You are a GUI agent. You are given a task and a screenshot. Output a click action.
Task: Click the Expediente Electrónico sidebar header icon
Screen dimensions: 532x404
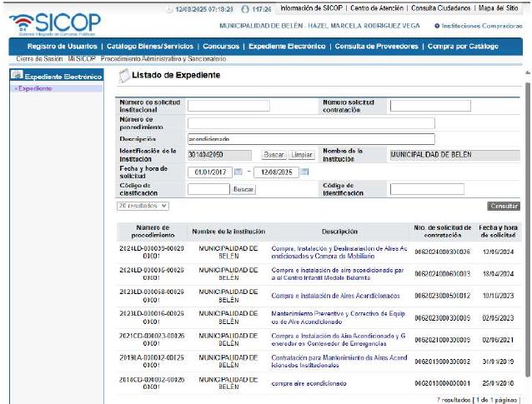[x=17, y=75]
